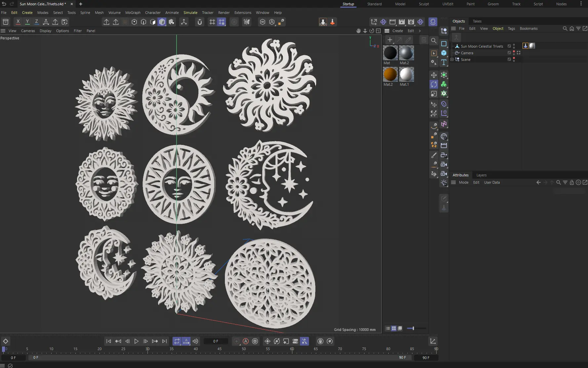Image resolution: width=588 pixels, height=368 pixels.
Task: Select the white Mat.1 material swatch
Action: (x=406, y=74)
